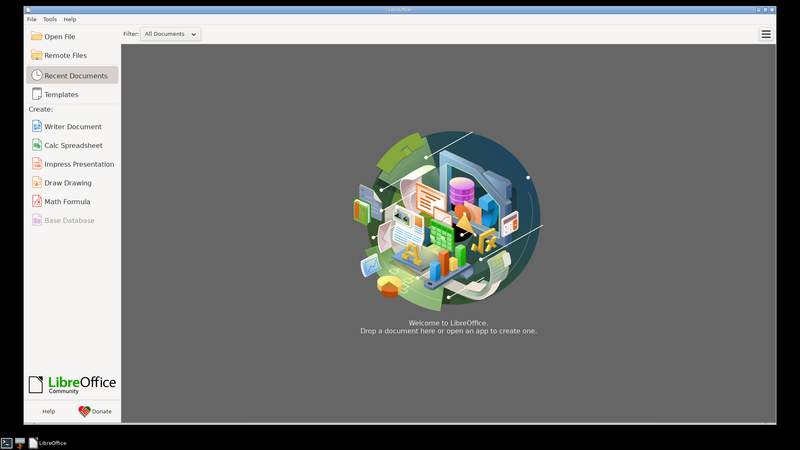Click the show desktop taskbar icon

pos(20,443)
